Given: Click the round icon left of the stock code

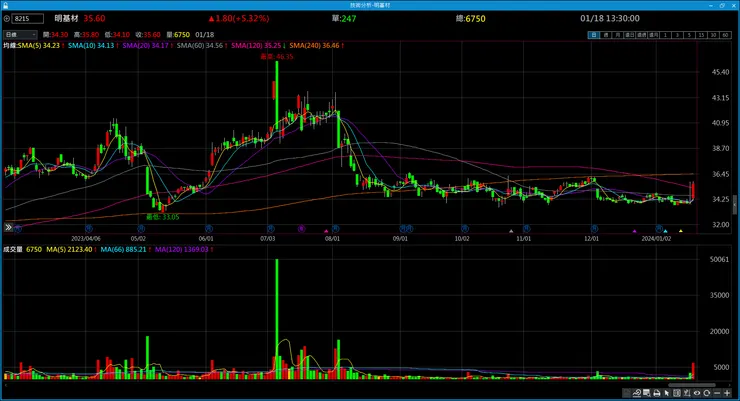Looking at the screenshot, I should click(7, 19).
